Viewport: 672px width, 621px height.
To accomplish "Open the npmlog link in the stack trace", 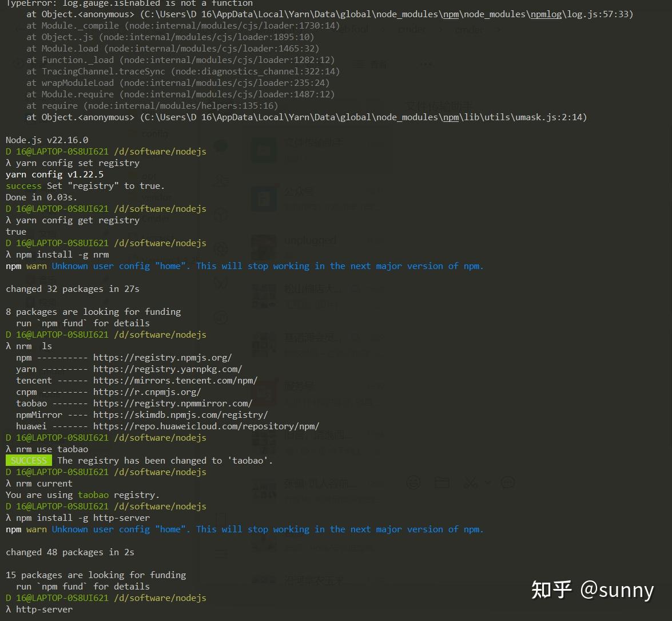I will (546, 14).
